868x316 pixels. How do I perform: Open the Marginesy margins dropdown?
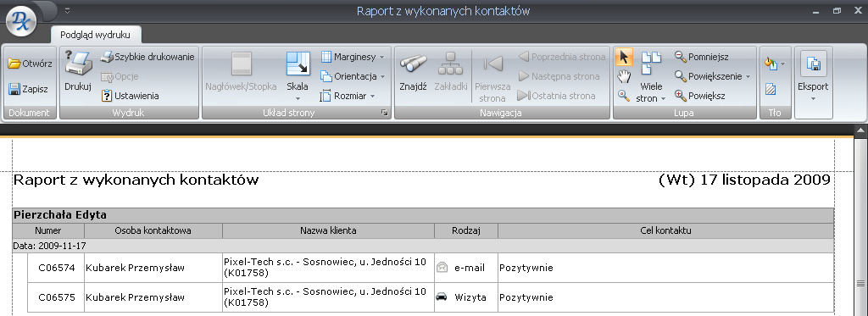[353, 57]
